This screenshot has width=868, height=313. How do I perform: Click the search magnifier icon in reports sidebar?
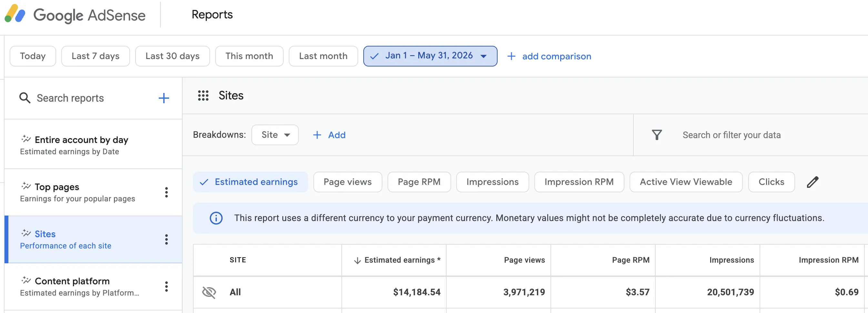tap(25, 98)
